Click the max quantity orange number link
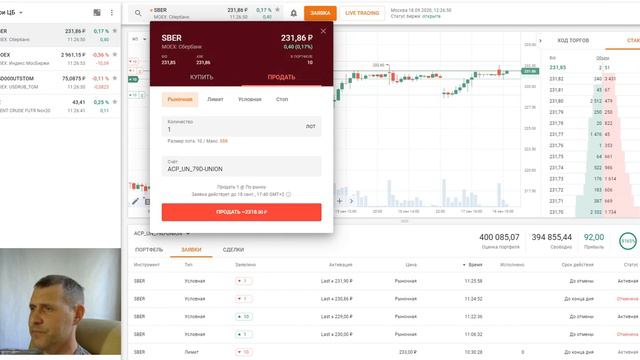Image resolution: width=640 pixels, height=360 pixels. (x=224, y=141)
